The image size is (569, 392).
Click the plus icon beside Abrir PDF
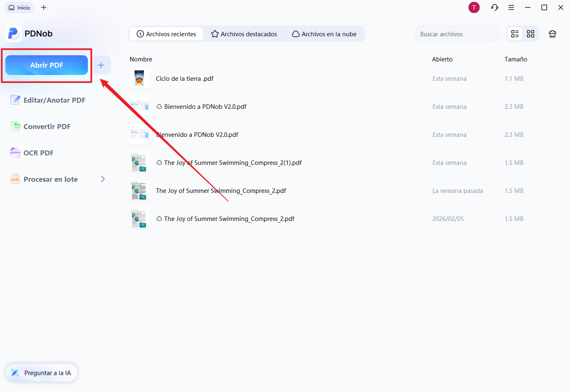(101, 65)
